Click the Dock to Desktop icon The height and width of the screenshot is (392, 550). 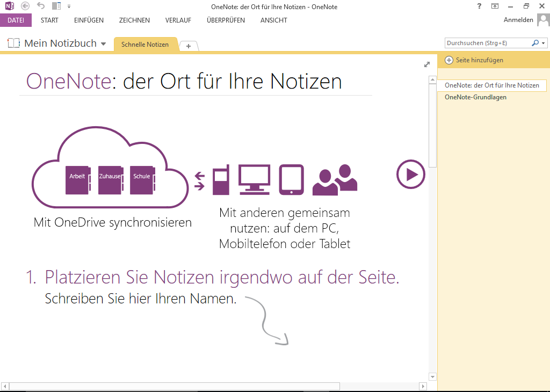coord(55,6)
